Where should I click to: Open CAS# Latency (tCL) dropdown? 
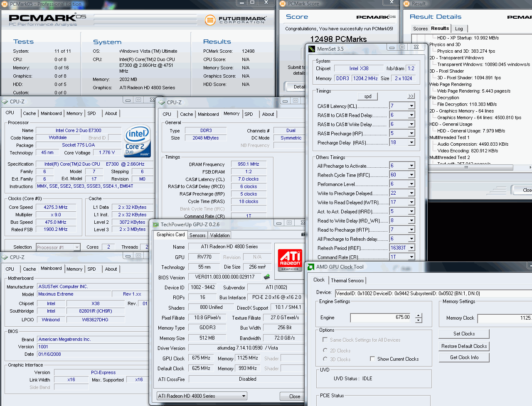[411, 106]
